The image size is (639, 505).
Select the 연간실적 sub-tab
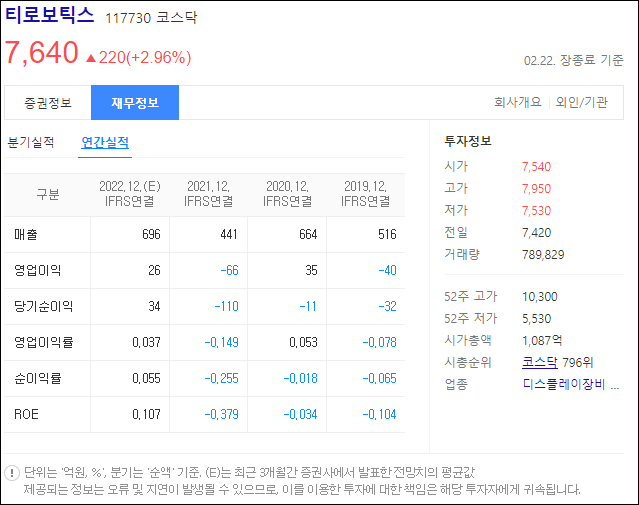(105, 142)
